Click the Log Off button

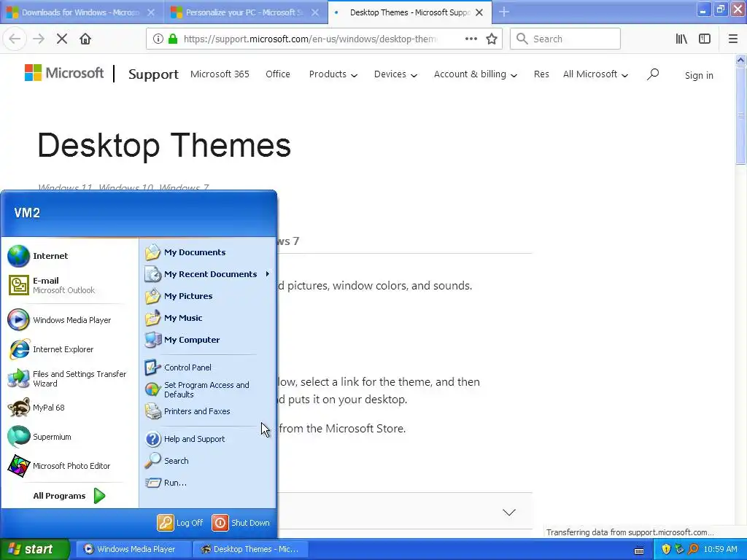coord(181,522)
